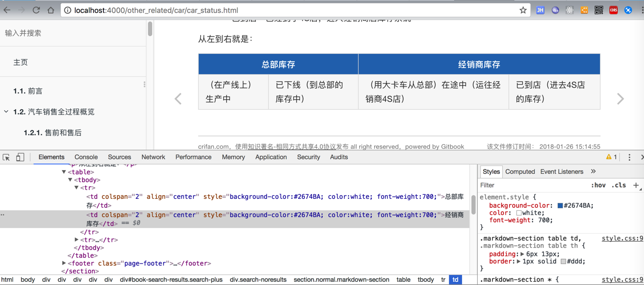Open the Chrome three-dot menu
644x285 pixels.
click(x=642, y=10)
